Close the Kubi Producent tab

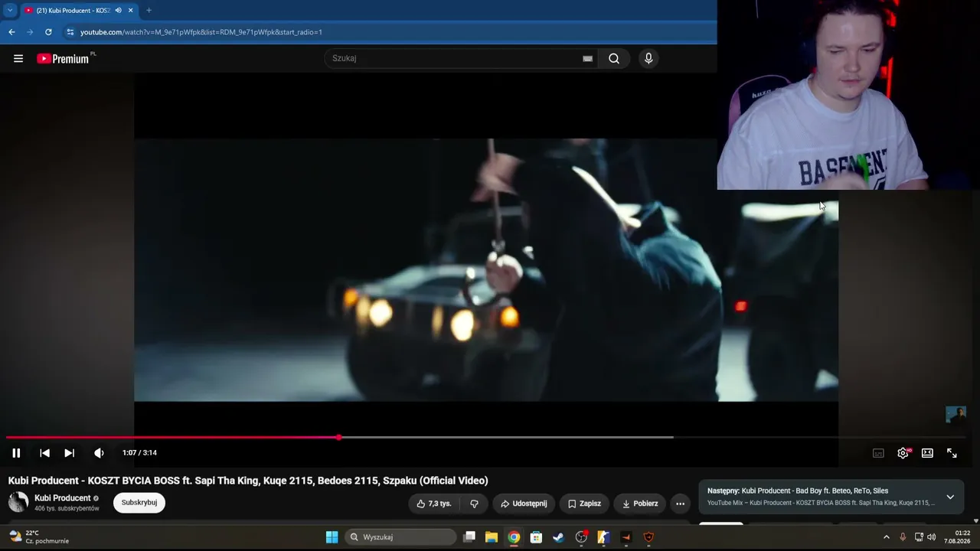click(131, 11)
